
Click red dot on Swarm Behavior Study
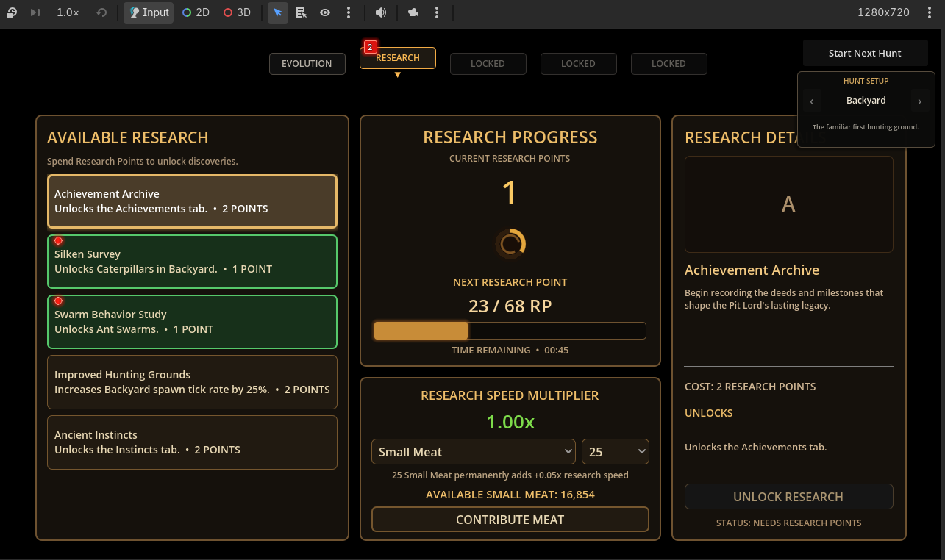pos(58,301)
